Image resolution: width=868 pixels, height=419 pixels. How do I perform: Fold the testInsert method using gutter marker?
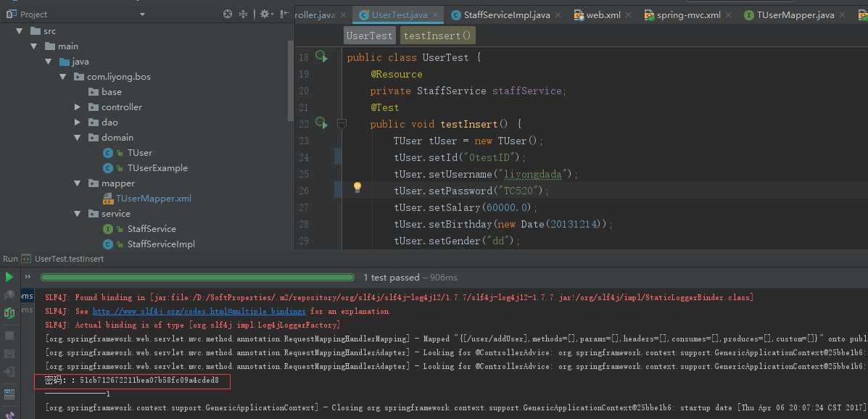[x=342, y=124]
